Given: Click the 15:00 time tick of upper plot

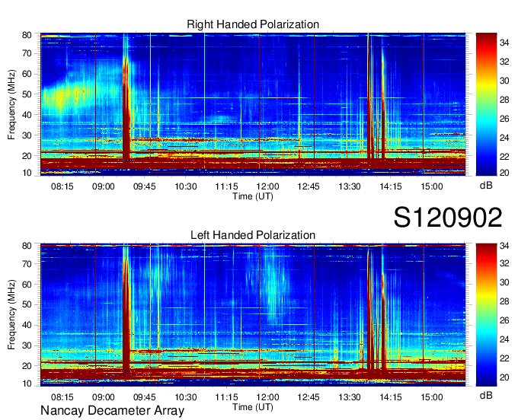Looking at the screenshot, I should pyautogui.click(x=432, y=186).
